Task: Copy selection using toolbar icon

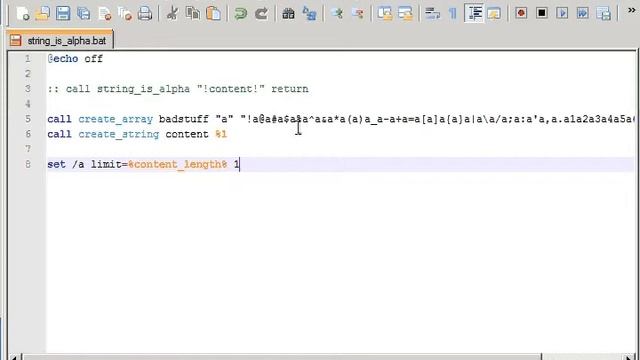Action: [x=193, y=13]
